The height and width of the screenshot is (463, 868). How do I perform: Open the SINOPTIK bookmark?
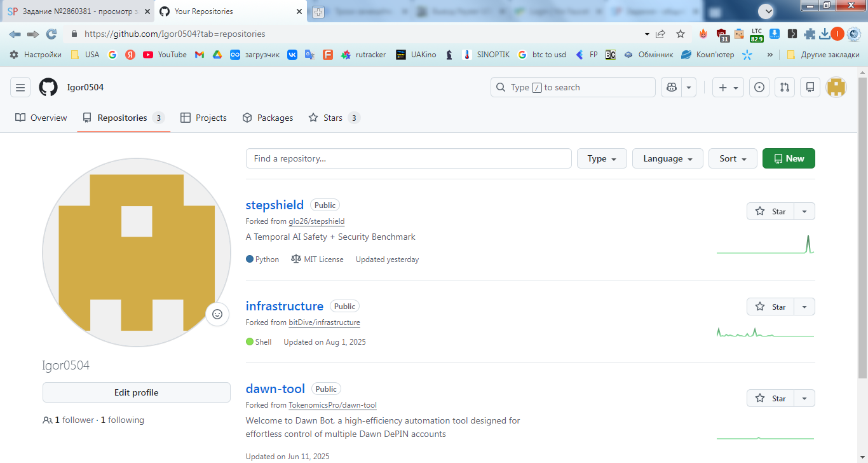pyautogui.click(x=486, y=55)
